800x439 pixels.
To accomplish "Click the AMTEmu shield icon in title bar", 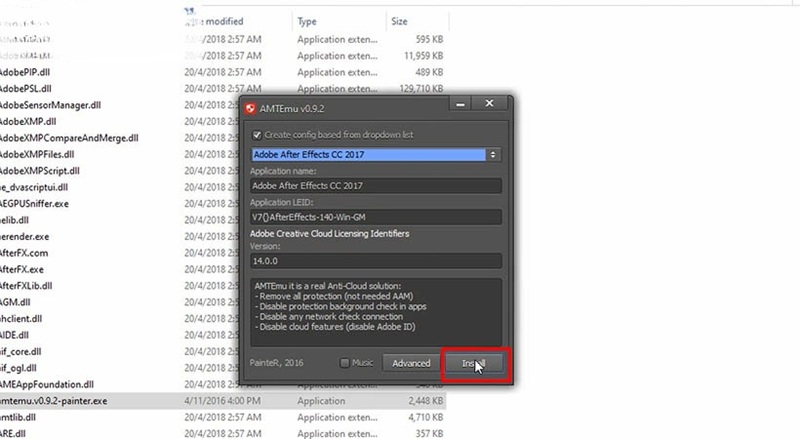I will 250,109.
